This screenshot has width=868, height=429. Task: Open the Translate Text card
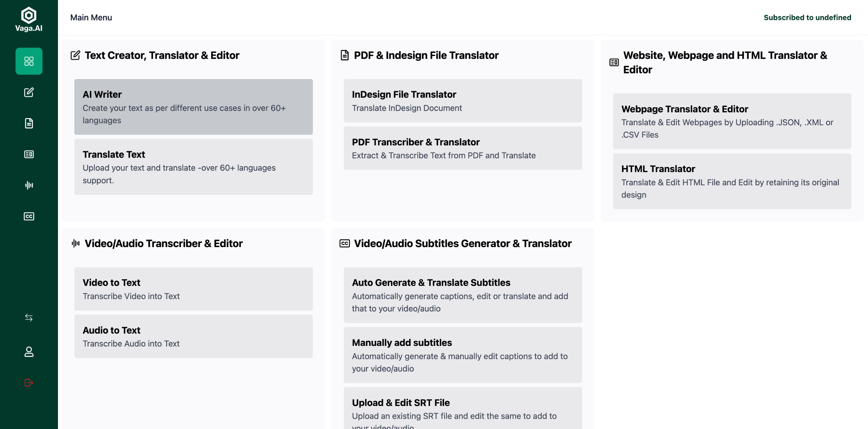193,167
